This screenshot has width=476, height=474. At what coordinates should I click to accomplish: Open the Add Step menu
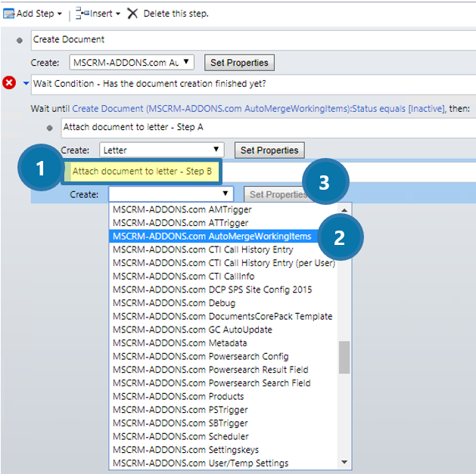(33, 14)
